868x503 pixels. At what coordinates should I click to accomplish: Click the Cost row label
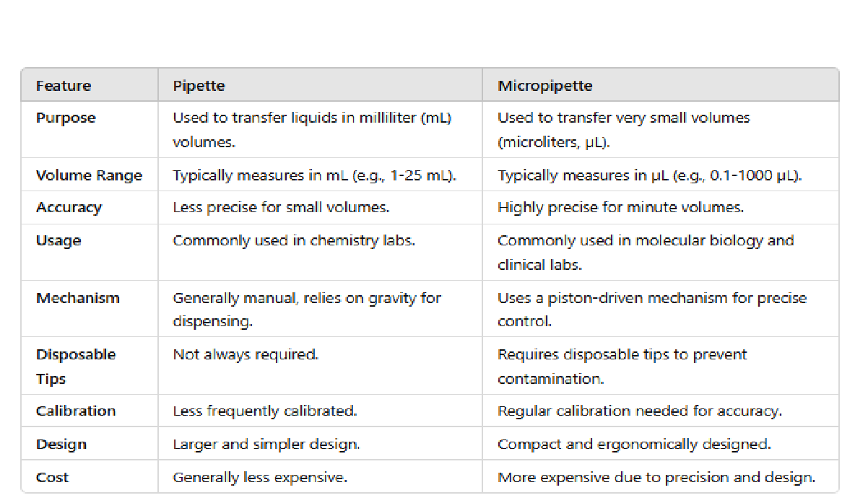[52, 477]
